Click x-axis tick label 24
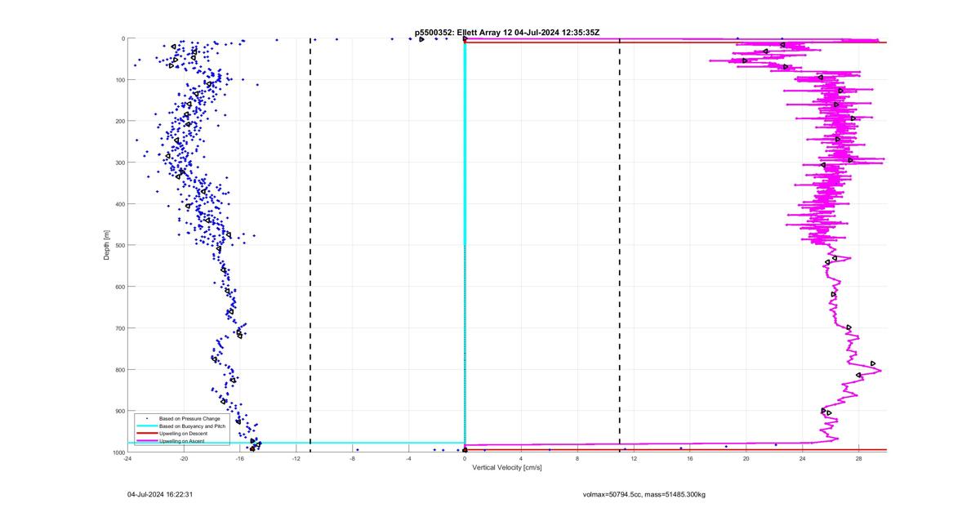The height and width of the screenshot is (508, 980). (x=803, y=458)
